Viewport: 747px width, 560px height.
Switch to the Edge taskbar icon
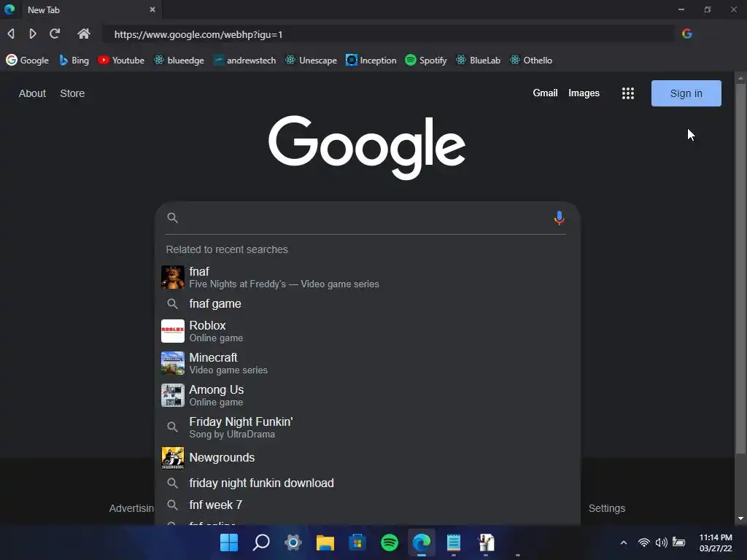tap(422, 542)
